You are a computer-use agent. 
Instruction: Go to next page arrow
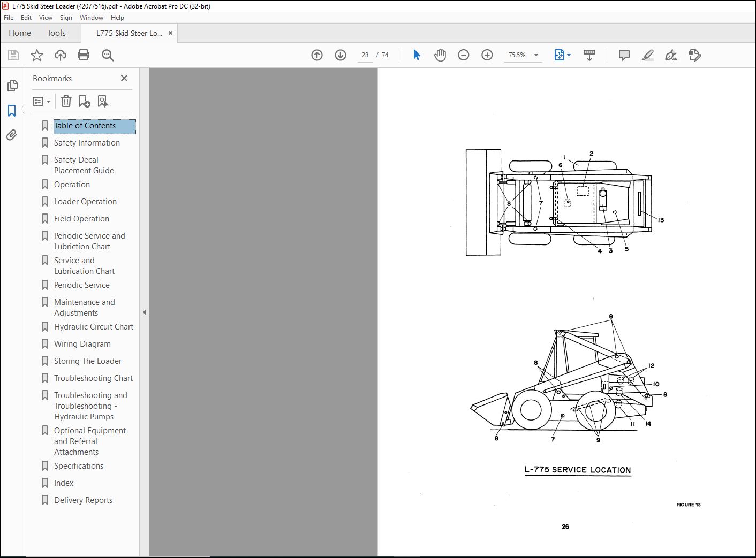tap(341, 55)
